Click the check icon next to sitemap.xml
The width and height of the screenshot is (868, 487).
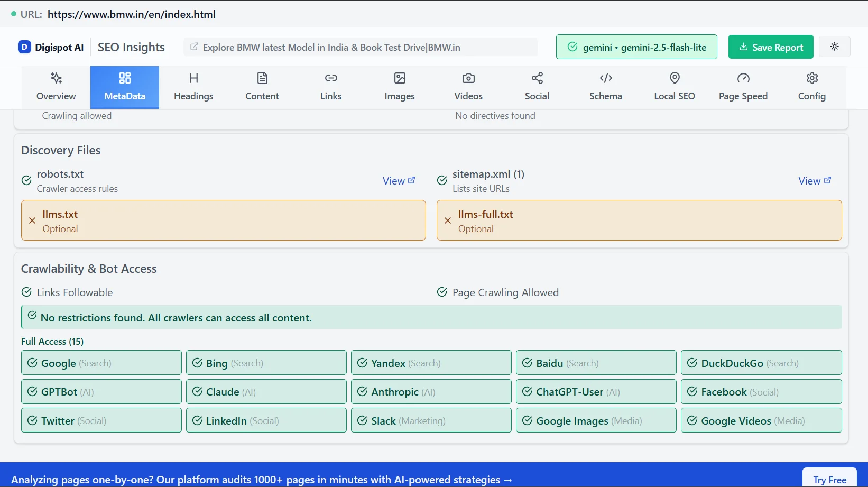coord(442,180)
